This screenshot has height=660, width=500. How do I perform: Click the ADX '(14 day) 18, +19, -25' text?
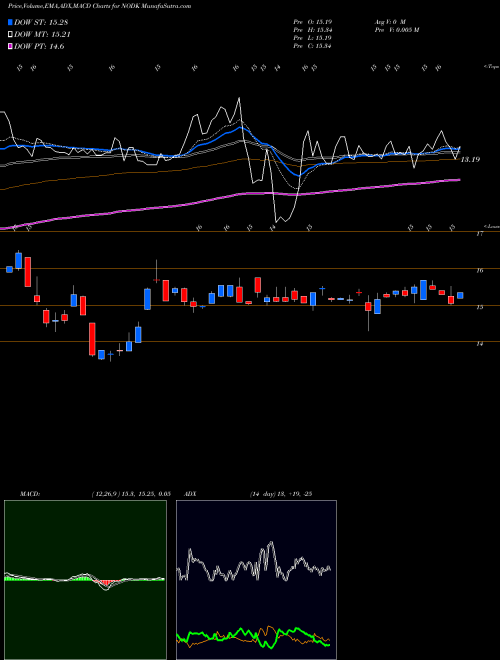280,494
